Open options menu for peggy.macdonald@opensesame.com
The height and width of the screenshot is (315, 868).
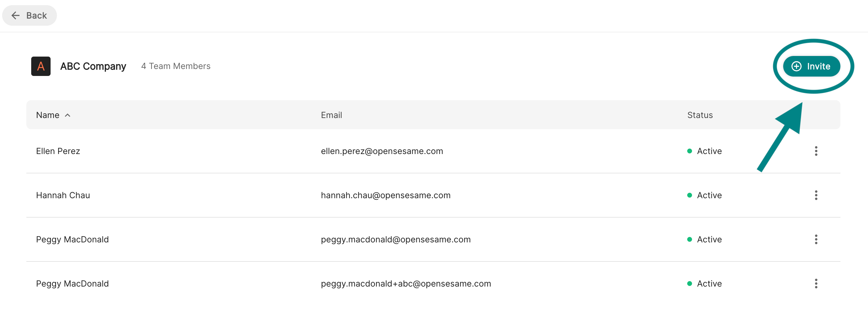point(816,239)
